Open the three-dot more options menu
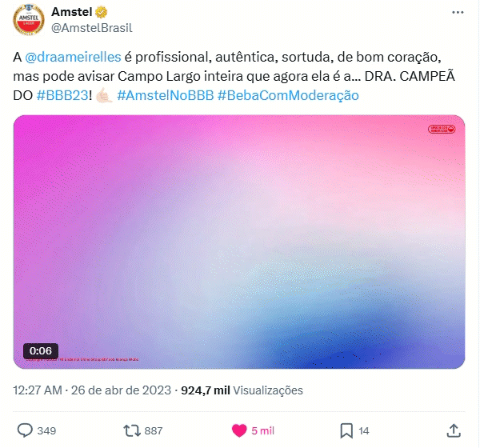Image resolution: width=480 pixels, height=448 pixels. click(458, 12)
